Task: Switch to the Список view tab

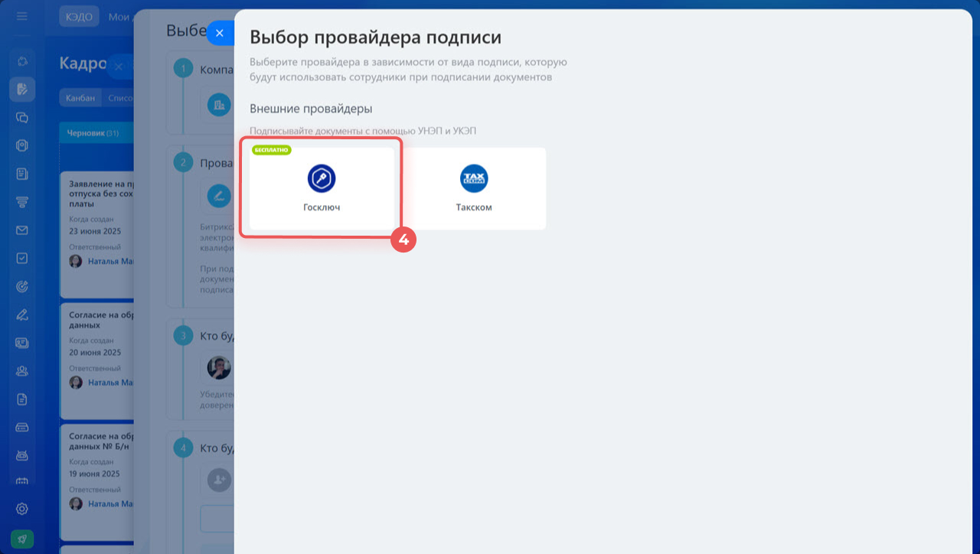Action: point(119,98)
